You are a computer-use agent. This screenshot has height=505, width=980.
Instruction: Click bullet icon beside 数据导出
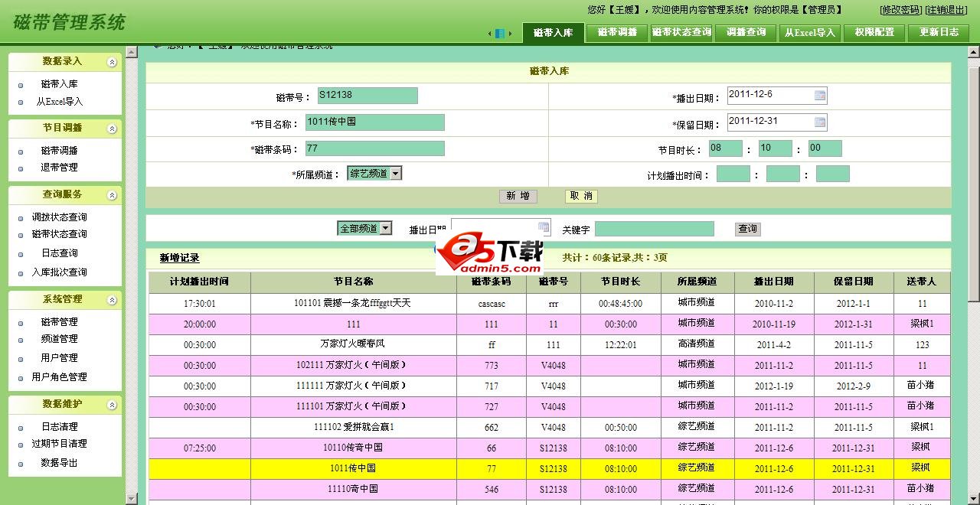tap(21, 464)
